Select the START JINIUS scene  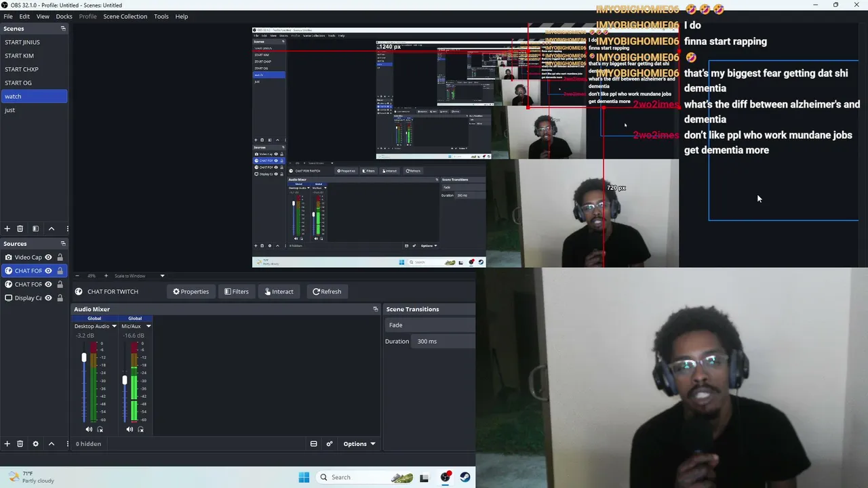point(34,42)
